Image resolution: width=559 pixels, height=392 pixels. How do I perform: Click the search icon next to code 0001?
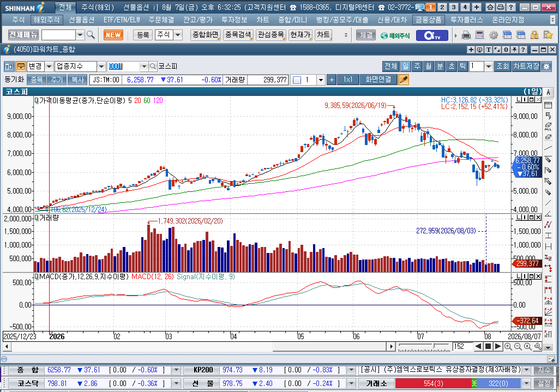153,67
